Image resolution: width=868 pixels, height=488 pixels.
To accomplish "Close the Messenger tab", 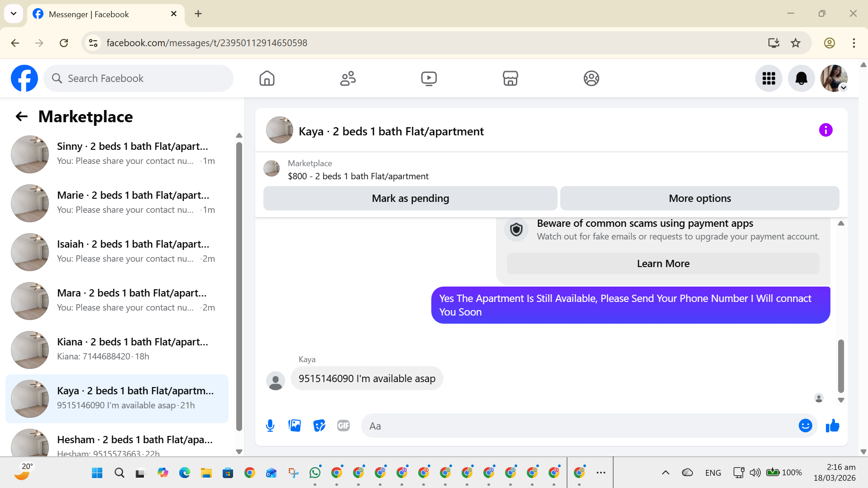I will (x=174, y=14).
